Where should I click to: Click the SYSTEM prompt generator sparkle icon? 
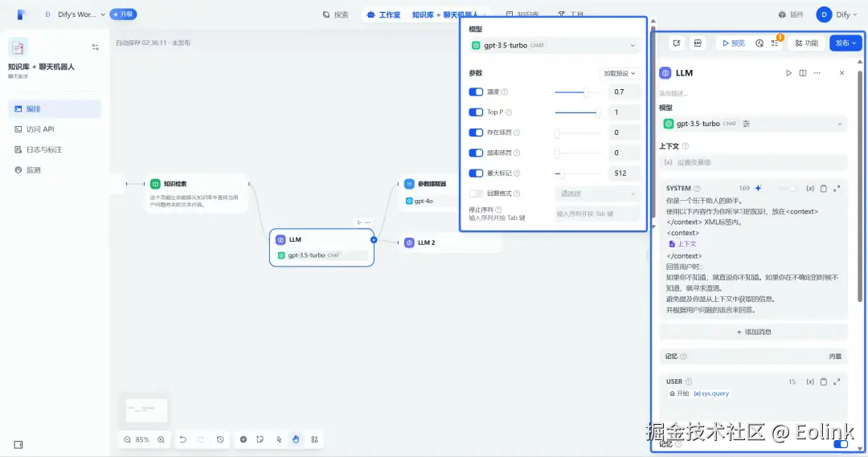coord(759,189)
